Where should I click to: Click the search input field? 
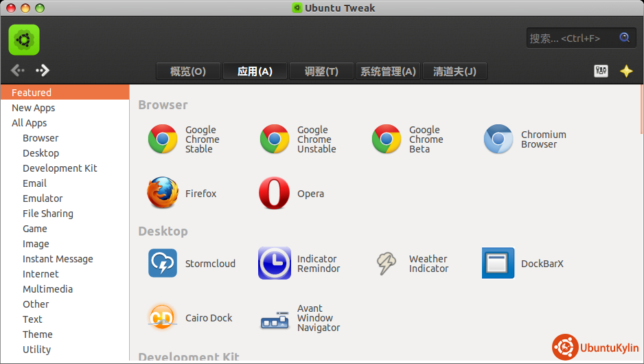click(571, 38)
